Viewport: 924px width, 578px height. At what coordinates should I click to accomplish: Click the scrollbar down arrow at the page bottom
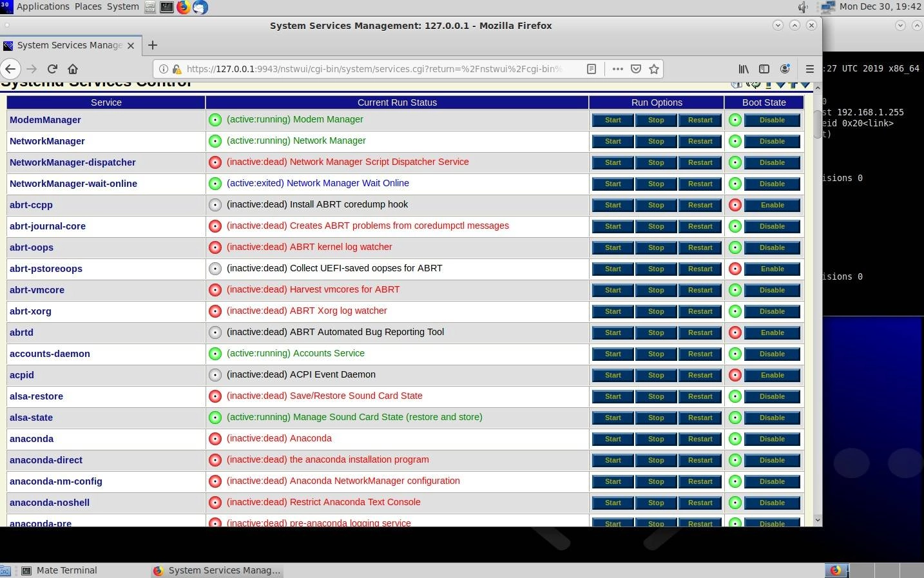[817, 520]
